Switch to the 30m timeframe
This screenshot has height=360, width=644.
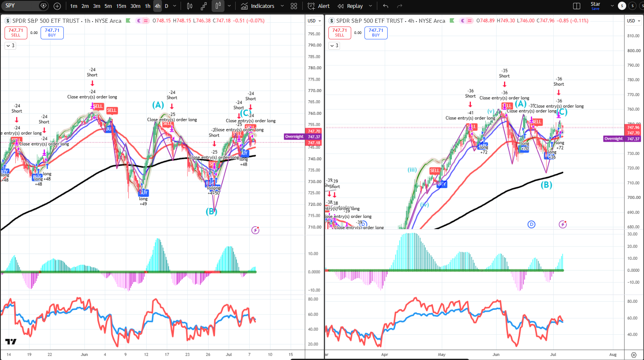[x=135, y=6]
